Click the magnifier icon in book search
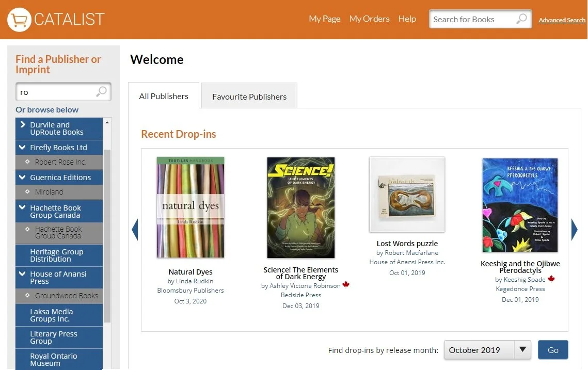Image resolution: width=588 pixels, height=370 pixels. (x=521, y=19)
